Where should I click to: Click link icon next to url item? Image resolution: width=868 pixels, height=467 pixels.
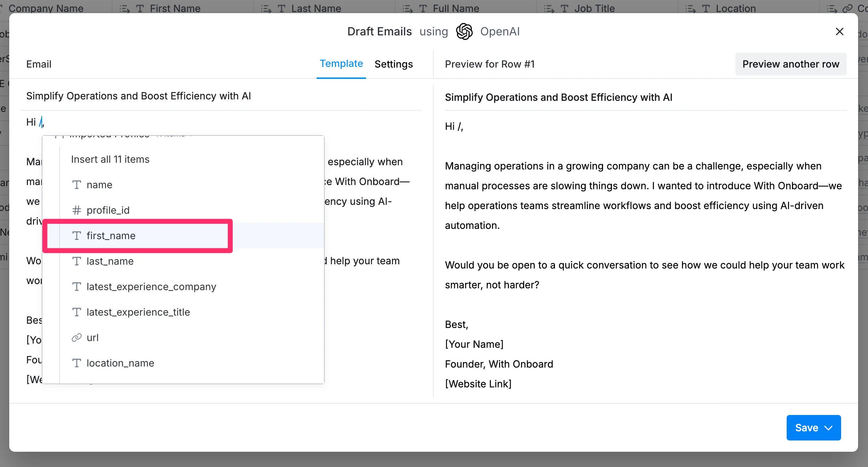[x=76, y=338]
